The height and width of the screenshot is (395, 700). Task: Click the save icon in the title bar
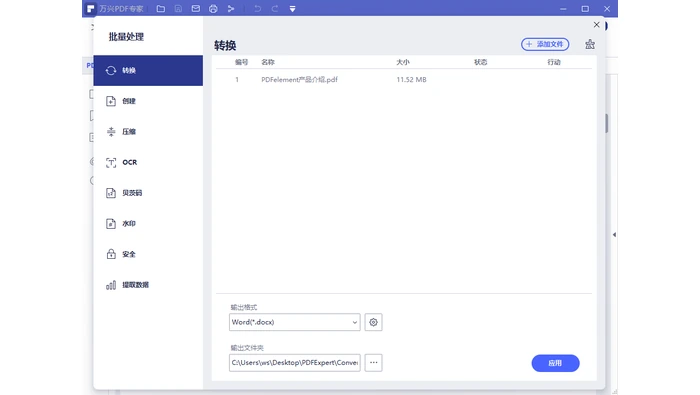click(x=178, y=8)
